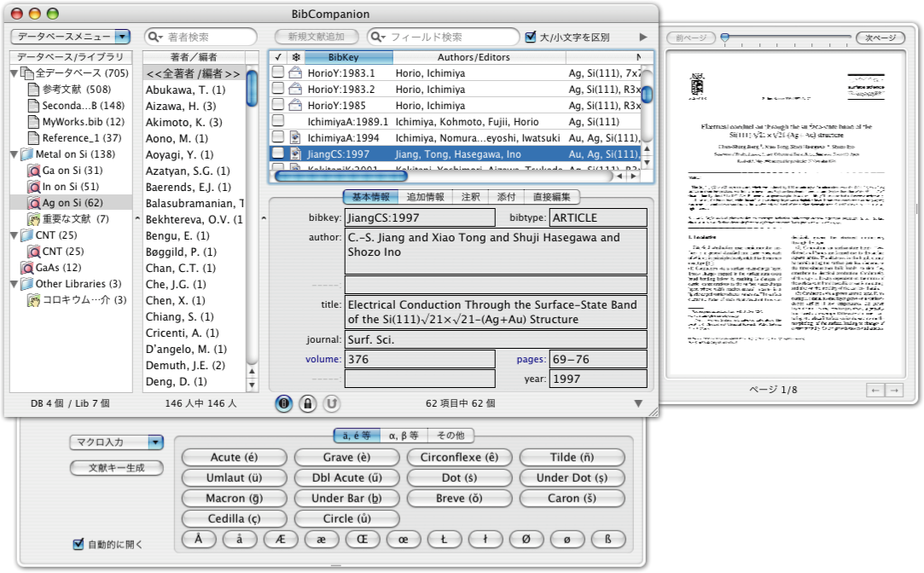Switch to 直接編集 tab
This screenshot has height=573, width=924.
click(551, 197)
